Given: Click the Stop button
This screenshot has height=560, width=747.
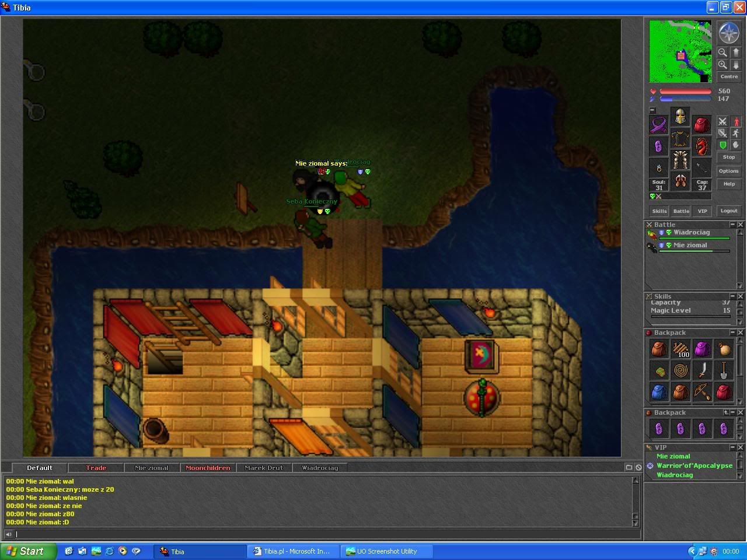Looking at the screenshot, I should click(x=729, y=157).
